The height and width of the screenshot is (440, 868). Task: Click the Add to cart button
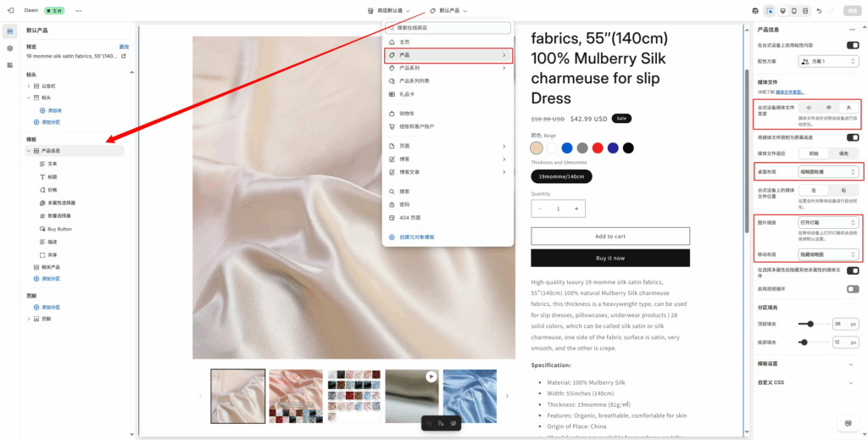pos(609,237)
